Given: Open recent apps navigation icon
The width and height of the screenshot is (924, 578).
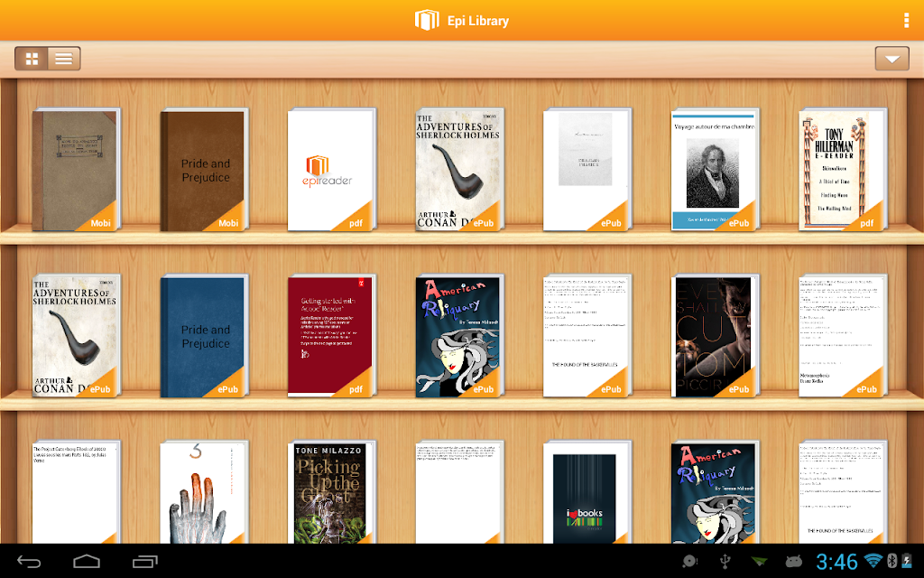Looking at the screenshot, I should coord(145,561).
